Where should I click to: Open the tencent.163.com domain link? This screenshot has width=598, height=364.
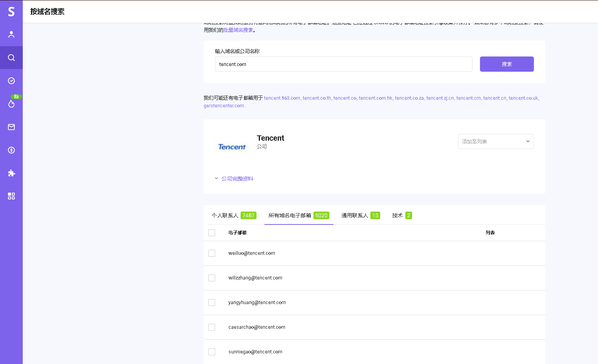point(282,98)
